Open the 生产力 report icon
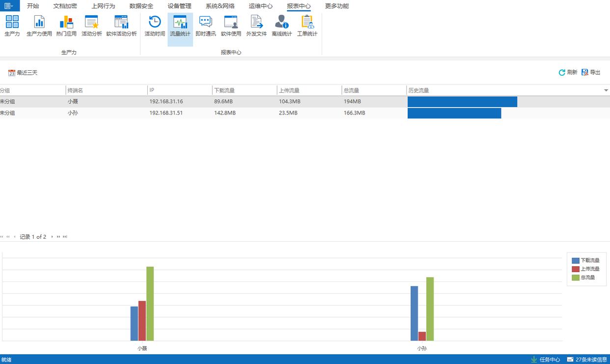The height and width of the screenshot is (364, 610). point(12,26)
